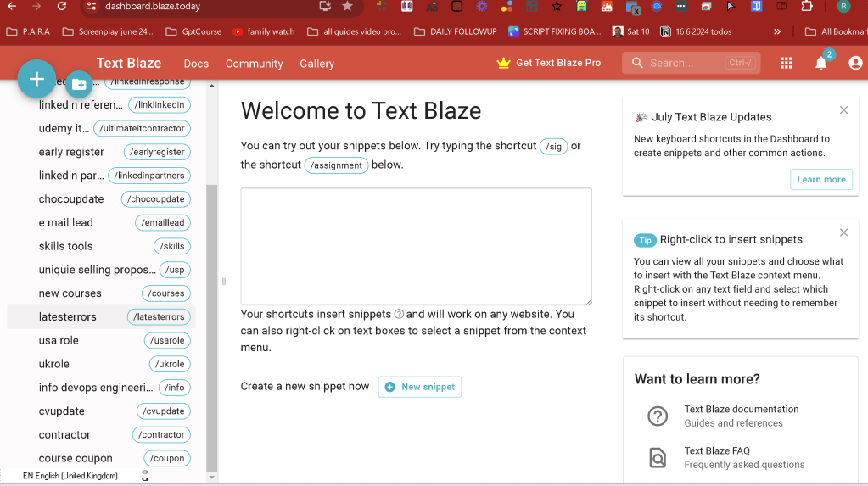Bookmark this page with star icon

(347, 6)
